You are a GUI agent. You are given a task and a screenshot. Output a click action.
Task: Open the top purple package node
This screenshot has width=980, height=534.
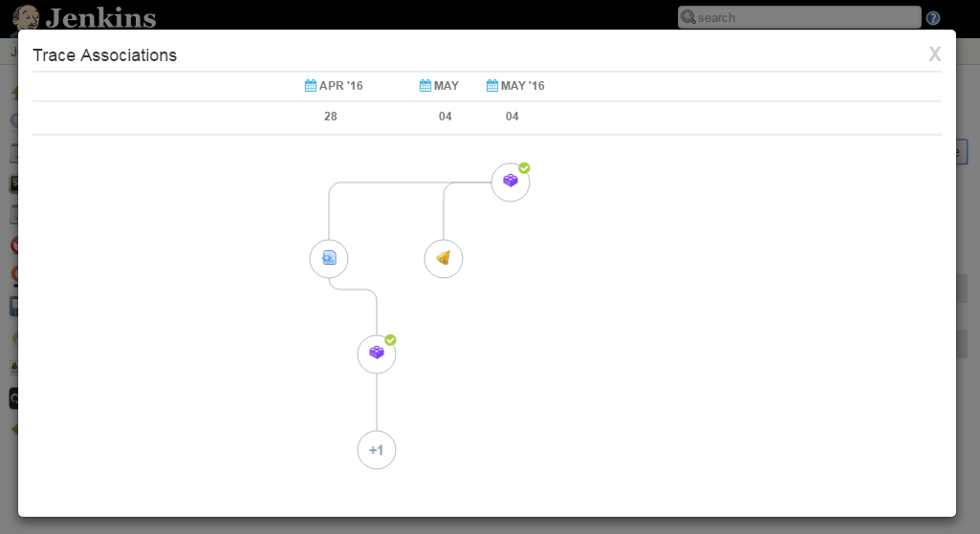coord(511,182)
